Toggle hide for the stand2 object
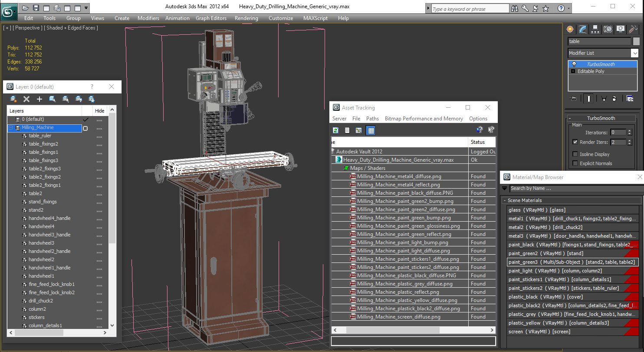Screen dimensions: 644x352 99,211
